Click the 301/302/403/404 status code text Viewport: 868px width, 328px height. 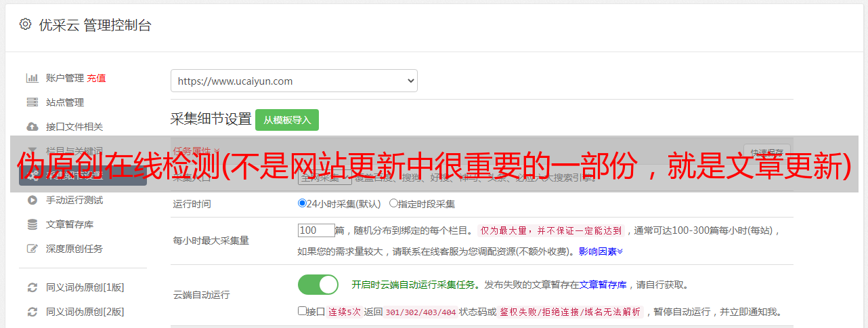420,312
